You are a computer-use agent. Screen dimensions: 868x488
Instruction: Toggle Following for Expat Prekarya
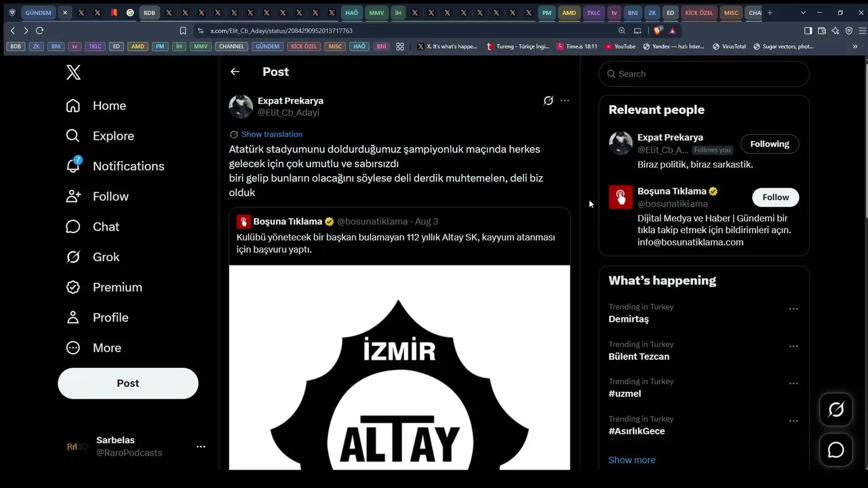click(x=770, y=144)
